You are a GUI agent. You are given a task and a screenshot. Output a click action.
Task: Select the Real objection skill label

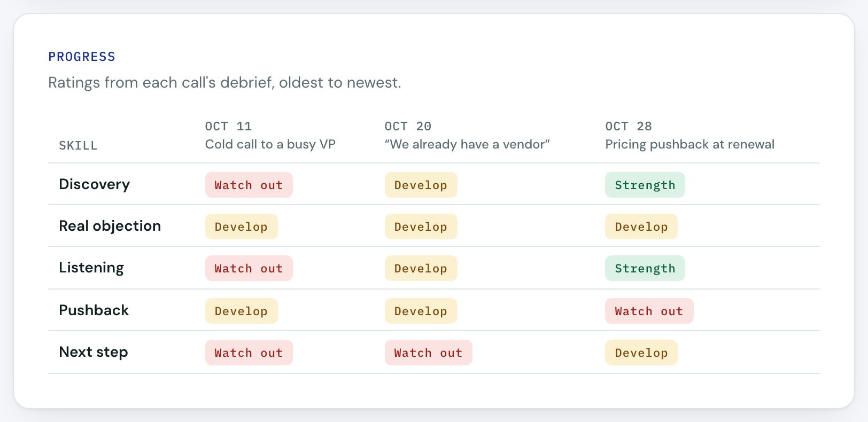pos(110,226)
